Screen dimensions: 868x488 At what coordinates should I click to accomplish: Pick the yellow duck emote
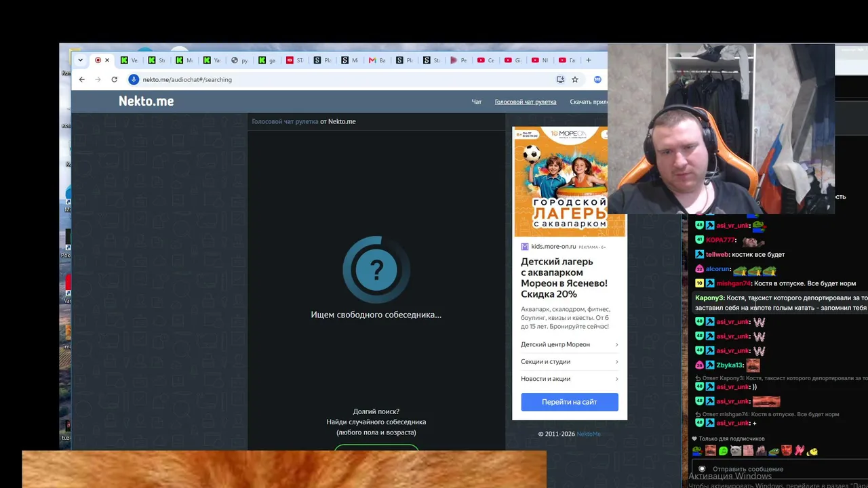coord(812,451)
